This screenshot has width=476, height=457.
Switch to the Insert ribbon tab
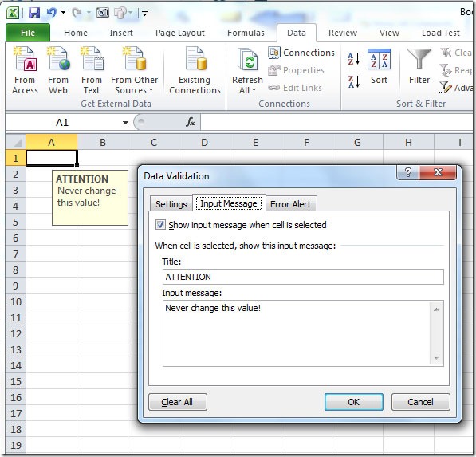[121, 33]
